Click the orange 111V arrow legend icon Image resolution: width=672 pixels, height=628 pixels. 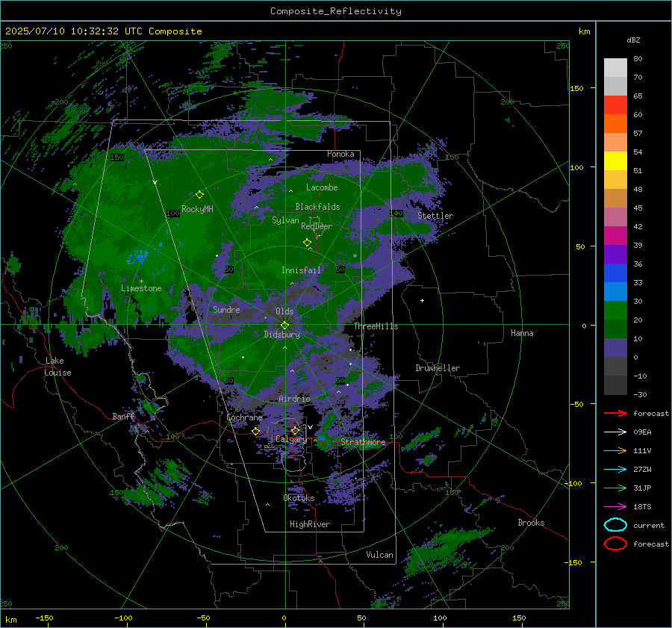click(615, 450)
